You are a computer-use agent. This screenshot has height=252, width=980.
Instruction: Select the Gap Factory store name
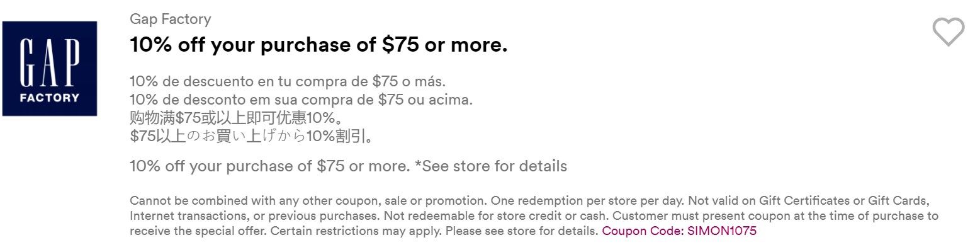171,20
